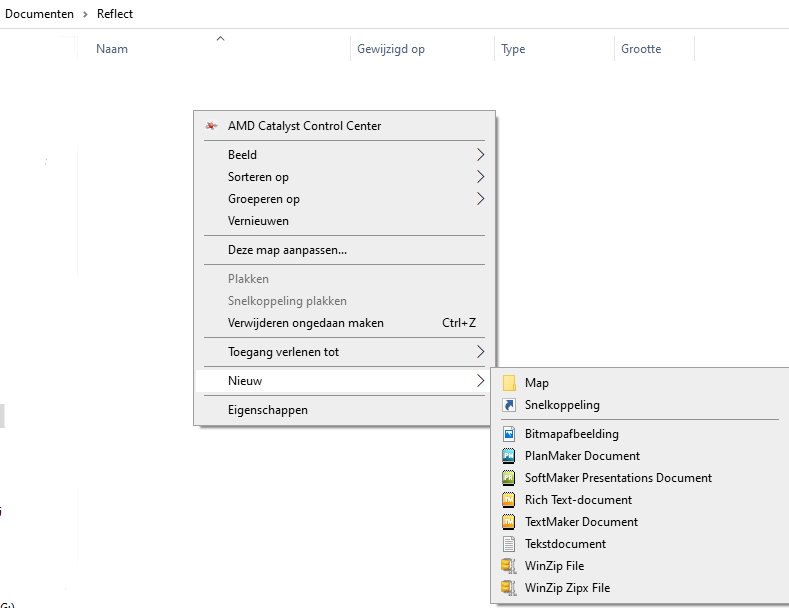Click the AMD Catalyst Control Center icon

(x=211, y=126)
